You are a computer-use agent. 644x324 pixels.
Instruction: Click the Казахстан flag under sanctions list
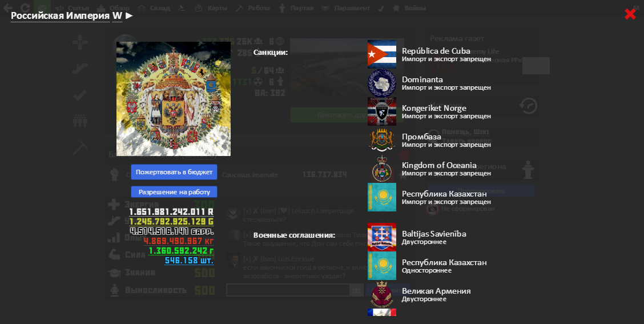point(381,197)
